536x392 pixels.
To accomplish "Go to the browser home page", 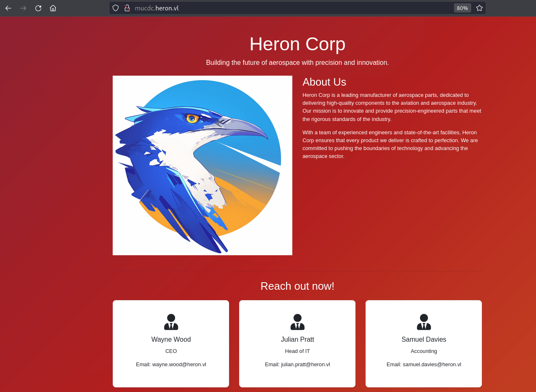I will point(53,8).
